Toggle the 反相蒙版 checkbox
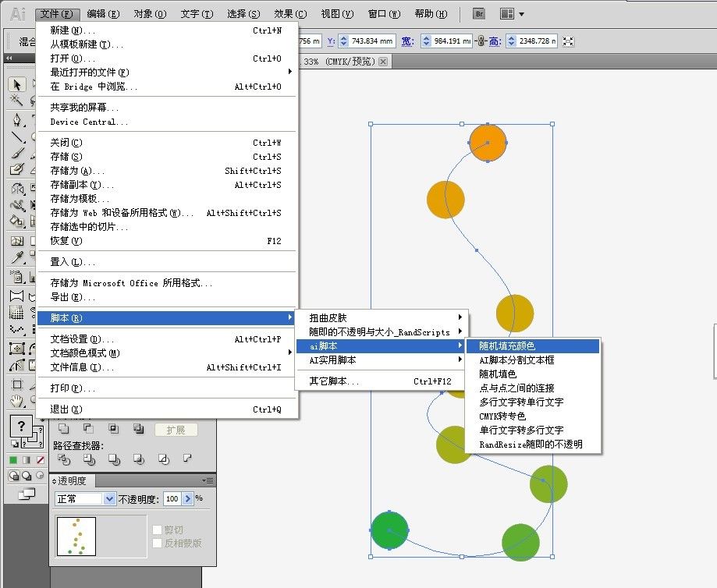This screenshot has width=717, height=588. tap(157, 543)
